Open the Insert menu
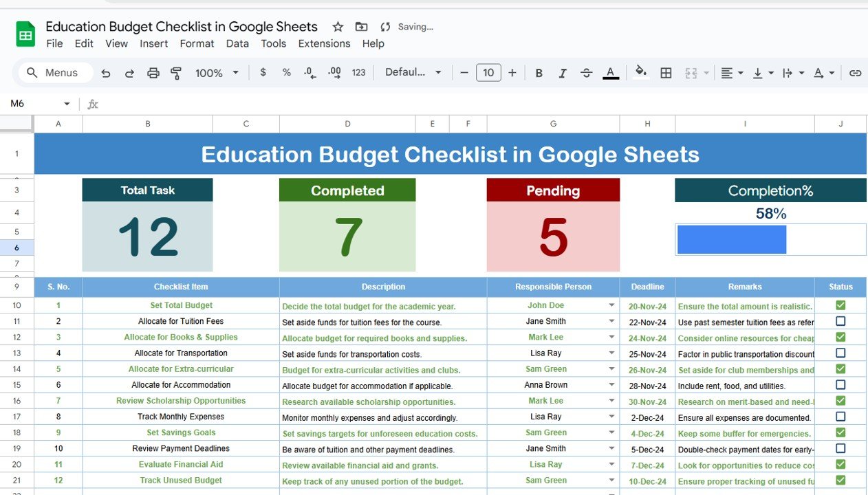868x495 pixels. tap(153, 43)
